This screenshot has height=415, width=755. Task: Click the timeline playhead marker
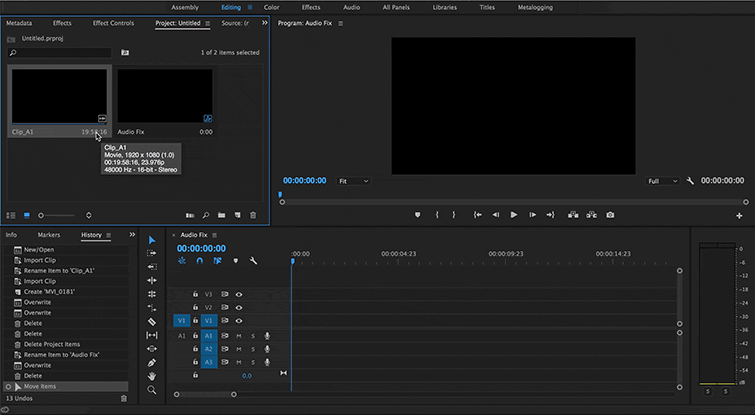pyautogui.click(x=292, y=261)
